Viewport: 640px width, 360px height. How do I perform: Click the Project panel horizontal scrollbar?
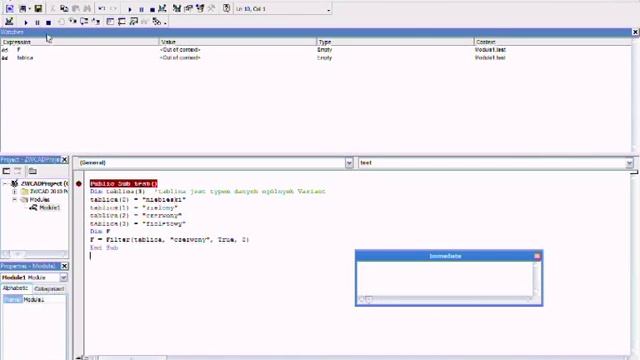click(x=34, y=254)
